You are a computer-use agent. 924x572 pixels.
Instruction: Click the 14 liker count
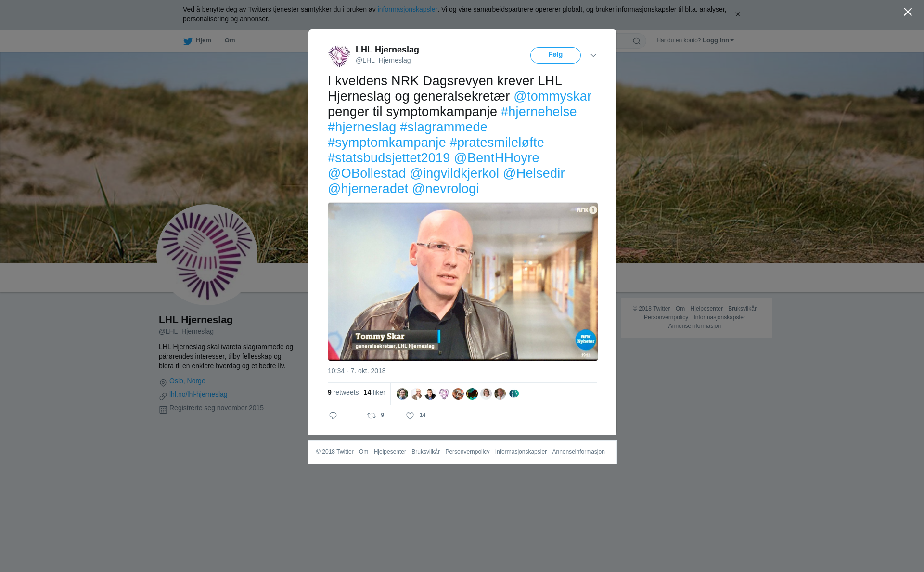pyautogui.click(x=374, y=393)
